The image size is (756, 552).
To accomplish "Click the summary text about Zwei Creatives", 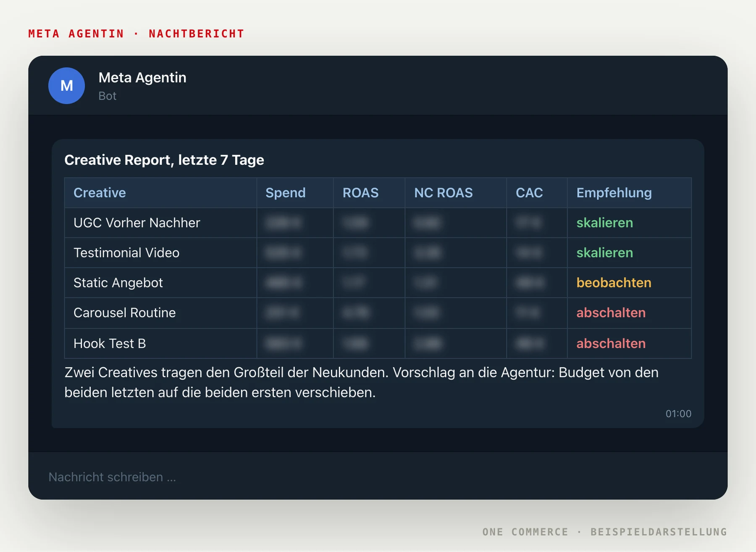I will click(362, 382).
